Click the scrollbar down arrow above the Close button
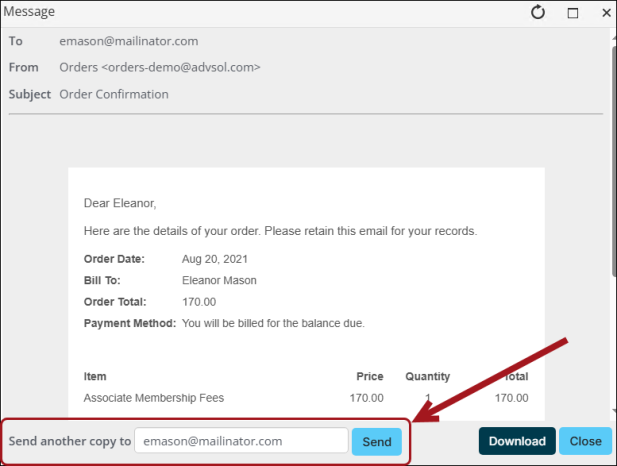 tap(614, 411)
